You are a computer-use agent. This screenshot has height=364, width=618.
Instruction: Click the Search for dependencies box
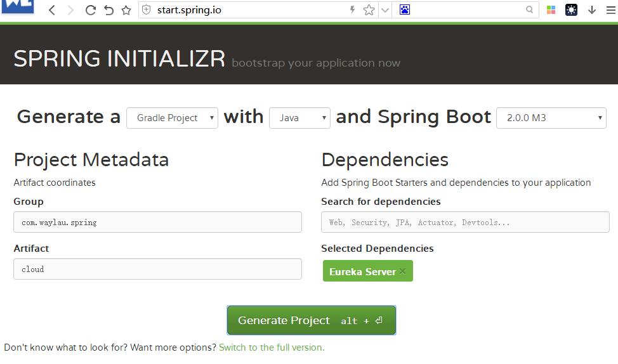tap(465, 223)
